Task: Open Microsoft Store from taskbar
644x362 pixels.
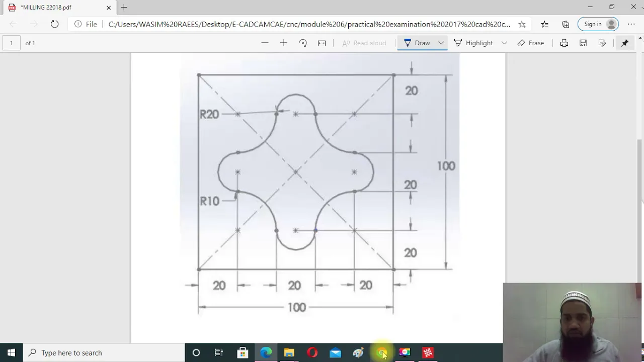Action: coord(243,353)
